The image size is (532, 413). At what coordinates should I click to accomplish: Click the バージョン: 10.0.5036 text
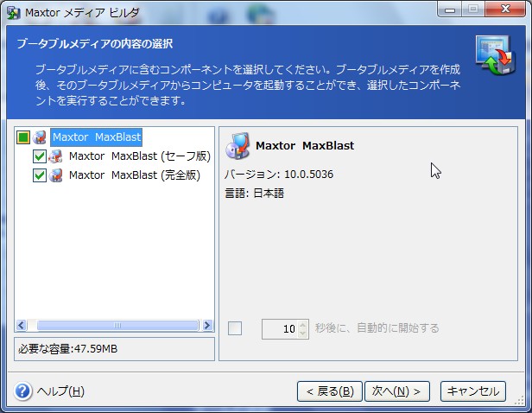279,175
